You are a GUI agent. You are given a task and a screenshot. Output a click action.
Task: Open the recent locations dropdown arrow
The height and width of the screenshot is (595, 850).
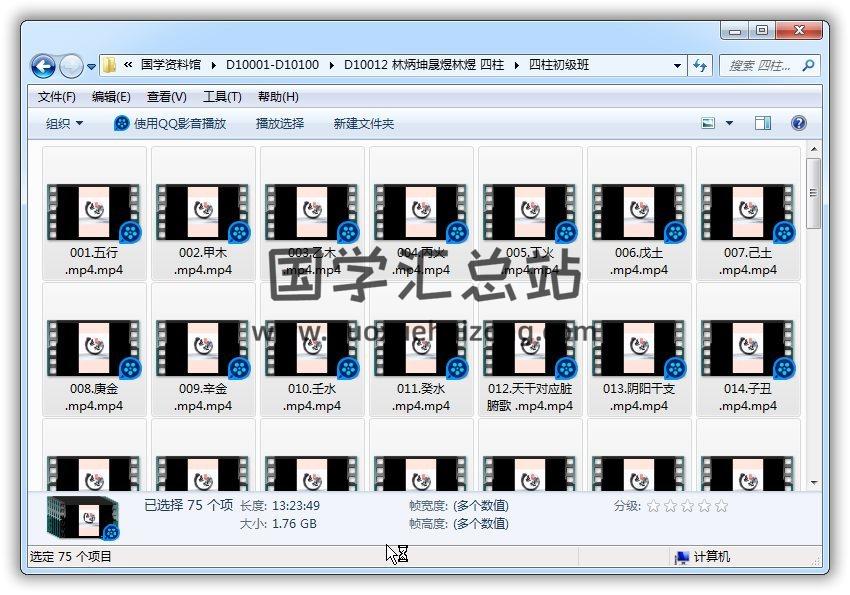[91, 67]
